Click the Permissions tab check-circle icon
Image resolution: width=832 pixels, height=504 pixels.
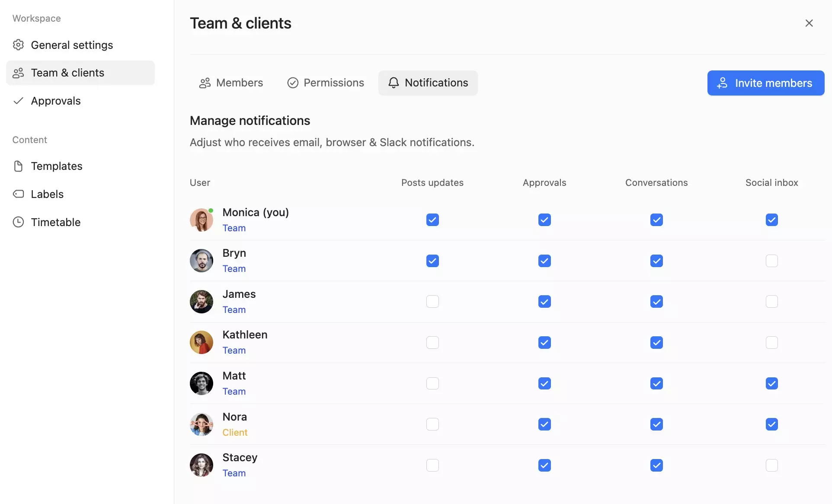point(293,83)
